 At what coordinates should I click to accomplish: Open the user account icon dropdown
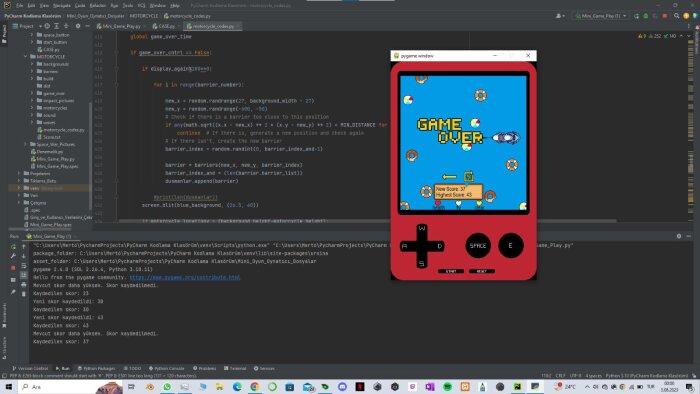click(560, 16)
